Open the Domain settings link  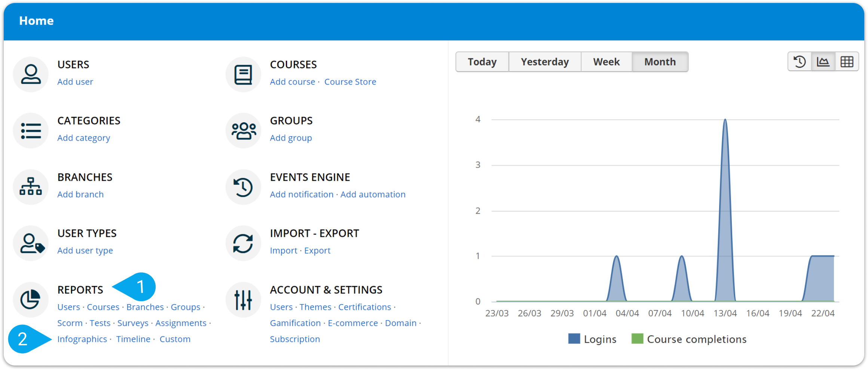[401, 323]
